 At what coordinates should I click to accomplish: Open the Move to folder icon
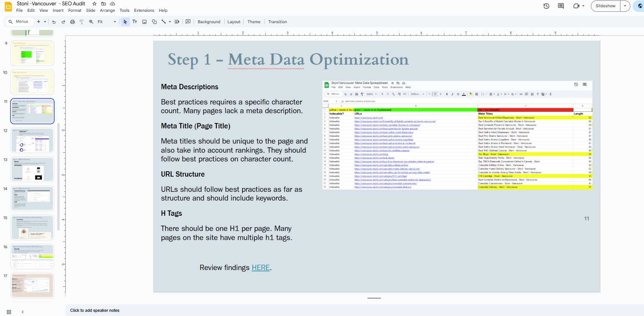103,4
